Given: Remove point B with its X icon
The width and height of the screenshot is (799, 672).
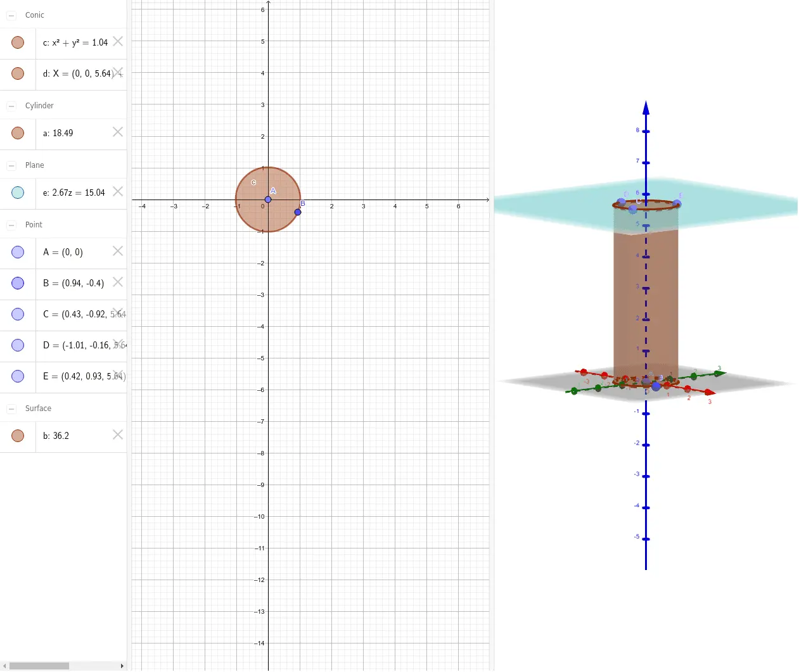Looking at the screenshot, I should click(x=118, y=282).
